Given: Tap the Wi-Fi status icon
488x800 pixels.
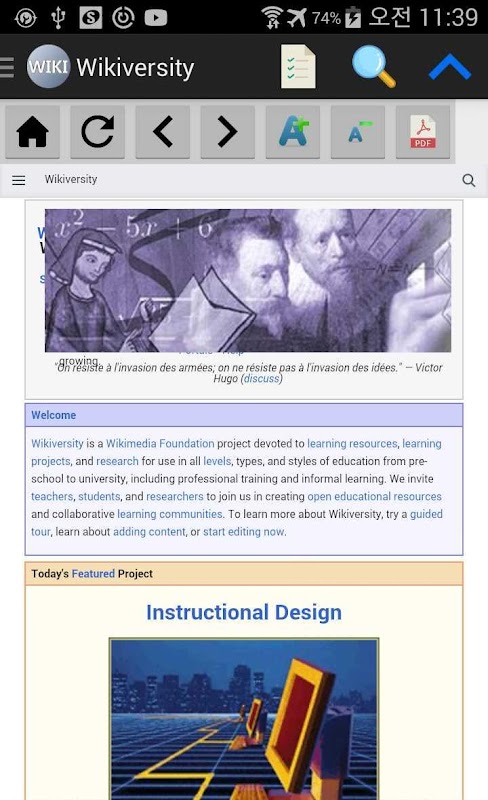Looking at the screenshot, I should pyautogui.click(x=272, y=17).
